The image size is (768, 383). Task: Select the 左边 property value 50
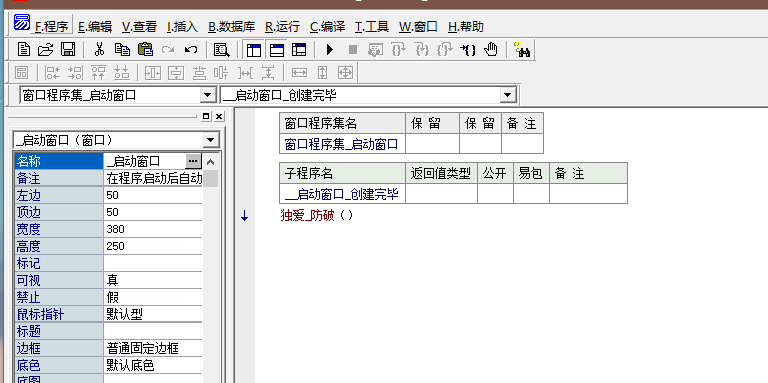(153, 195)
